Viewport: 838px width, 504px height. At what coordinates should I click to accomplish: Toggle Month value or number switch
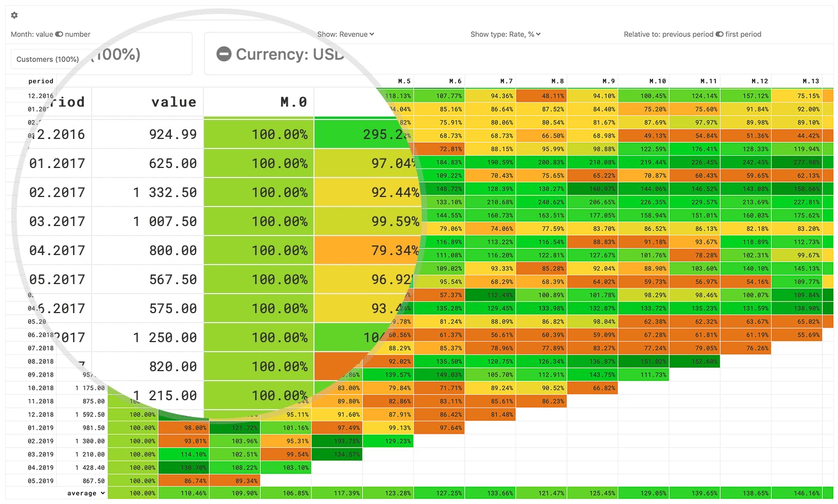(59, 34)
